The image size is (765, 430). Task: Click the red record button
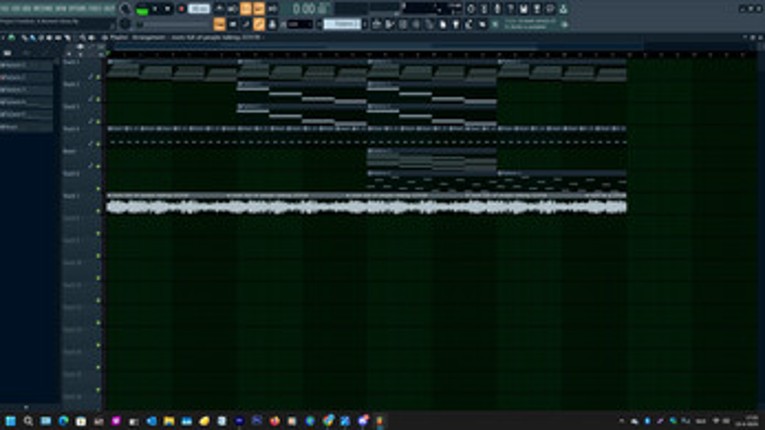click(181, 9)
